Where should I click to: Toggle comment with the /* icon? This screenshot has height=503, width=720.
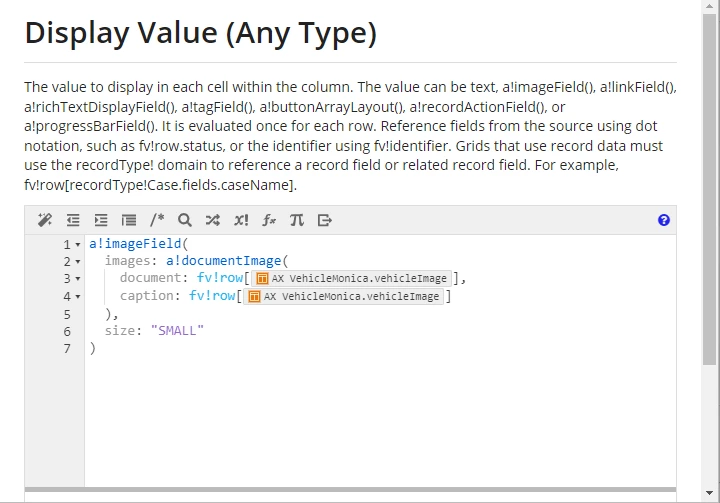[157, 220]
